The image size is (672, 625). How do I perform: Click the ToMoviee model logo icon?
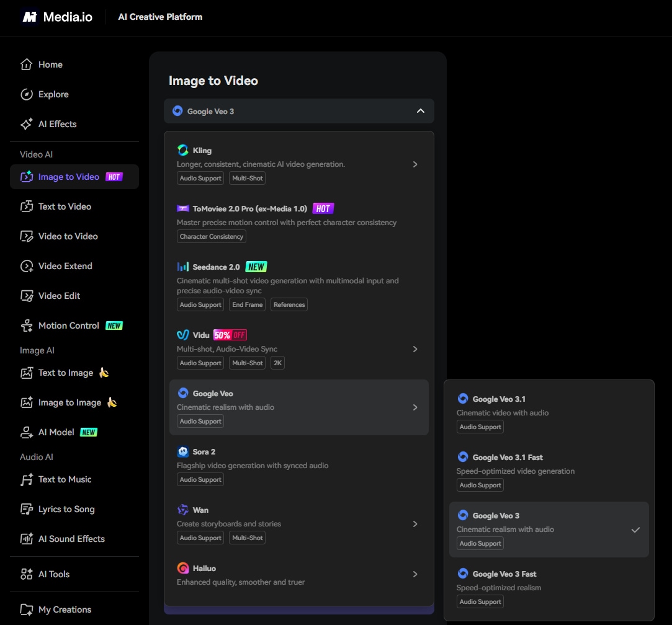point(183,208)
